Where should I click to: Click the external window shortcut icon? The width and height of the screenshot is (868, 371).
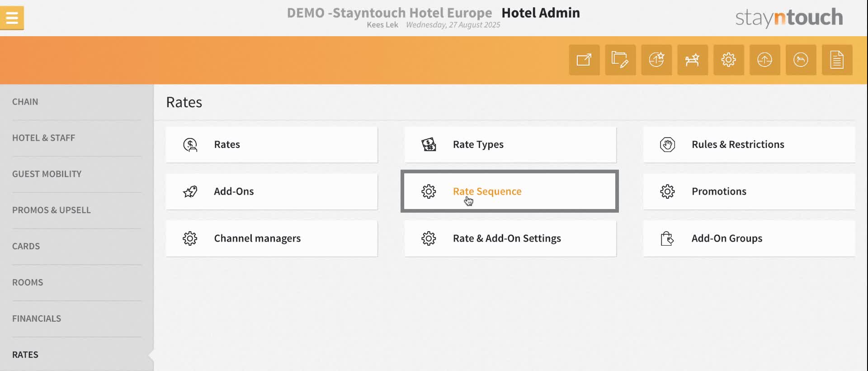coord(584,60)
